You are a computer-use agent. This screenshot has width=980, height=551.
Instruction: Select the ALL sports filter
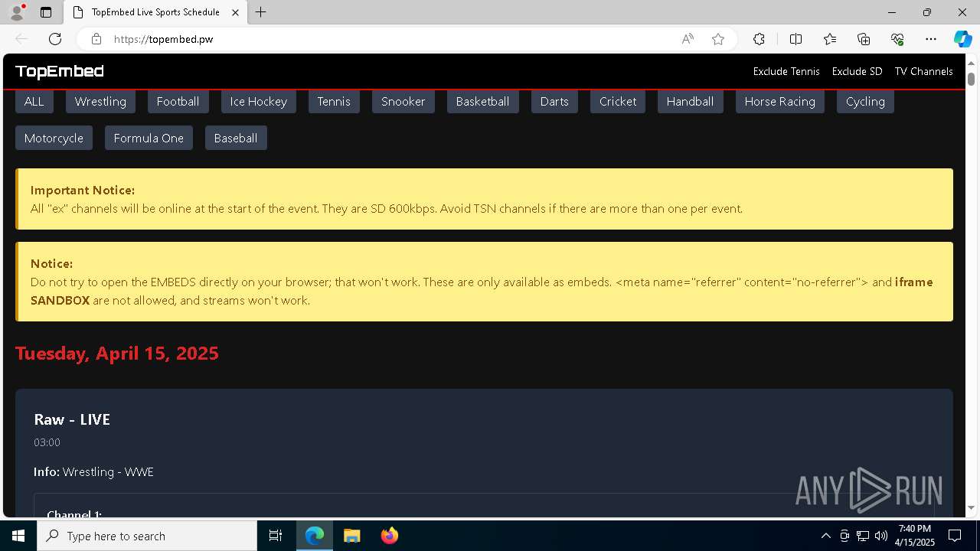click(x=34, y=101)
